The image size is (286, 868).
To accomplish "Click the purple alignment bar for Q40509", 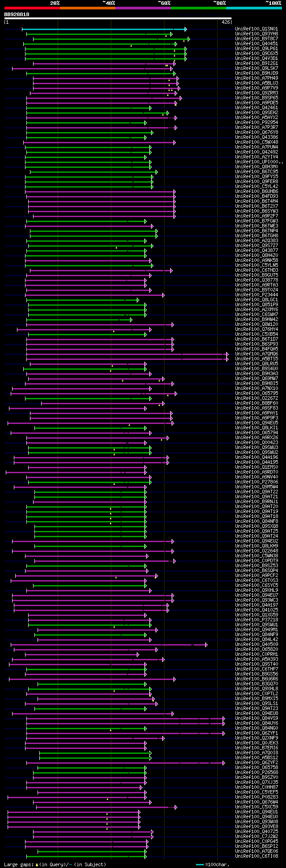I will click(x=109, y=645).
